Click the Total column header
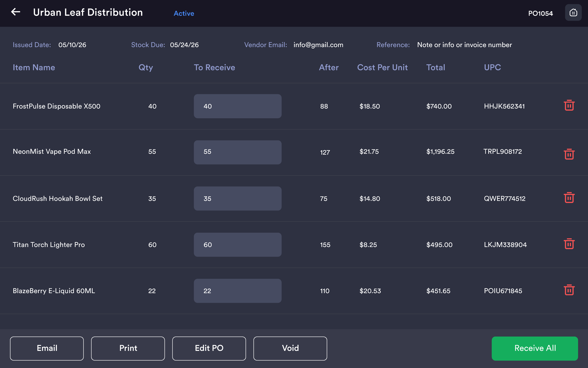Viewport: 588px width, 368px height. [x=436, y=67]
